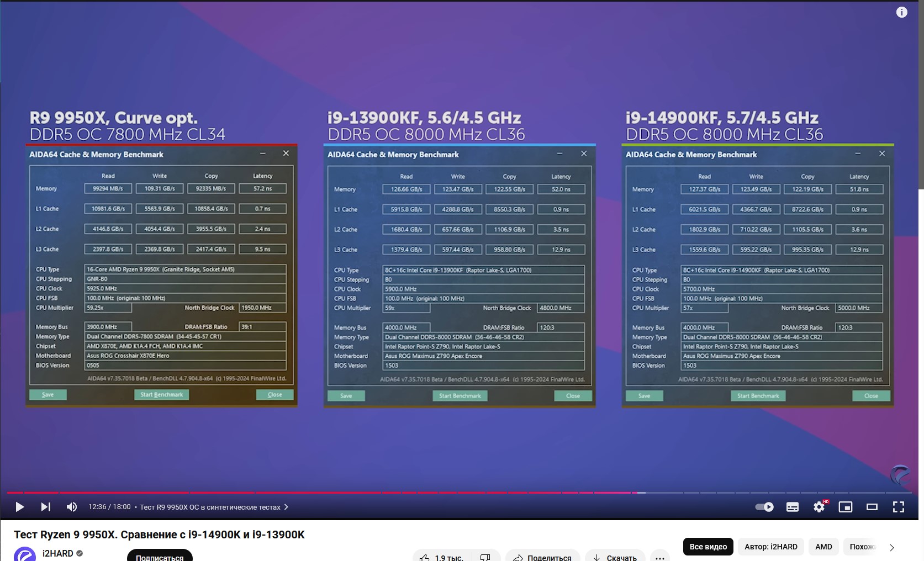Screen dimensions: 924x561
Task: Minimize the i9-14900KF AIDA64 window
Action: coord(858,154)
